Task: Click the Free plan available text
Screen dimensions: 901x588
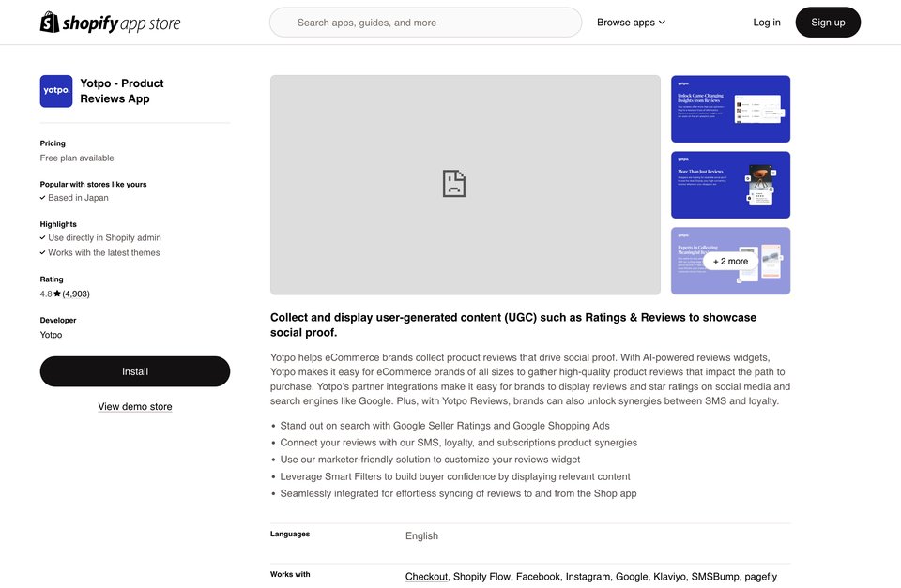Action: point(77,158)
